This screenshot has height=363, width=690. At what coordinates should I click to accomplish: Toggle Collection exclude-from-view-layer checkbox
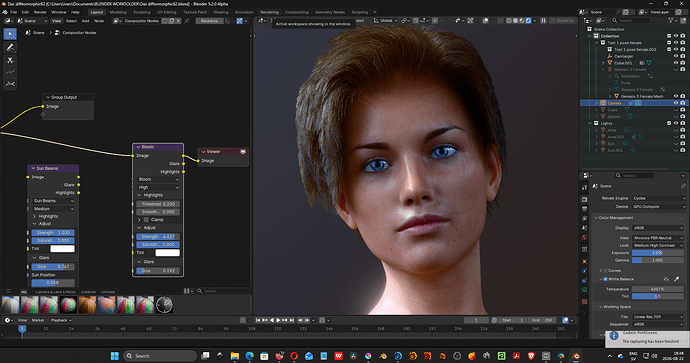point(669,36)
